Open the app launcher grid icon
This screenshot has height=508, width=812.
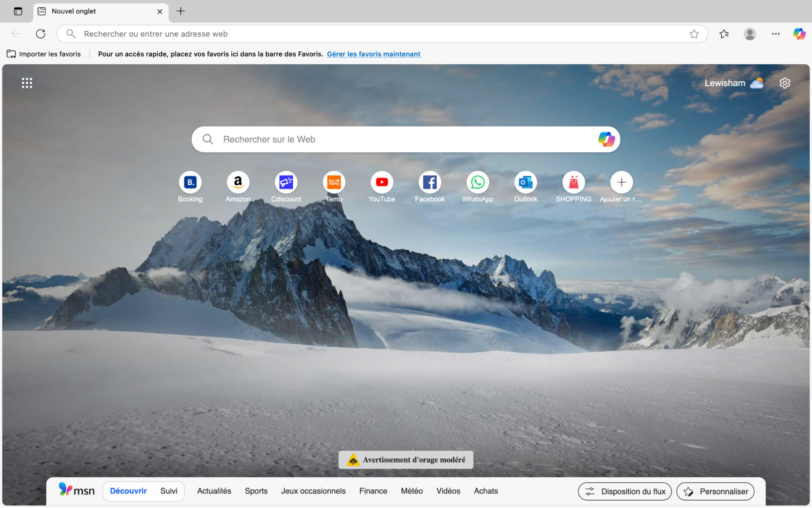27,82
